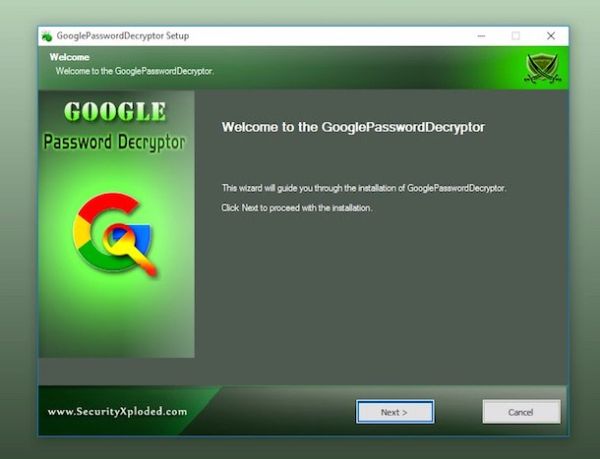Viewport: 600px width, 459px height.
Task: Click the GOOGLE banner title text
Action: click(115, 110)
